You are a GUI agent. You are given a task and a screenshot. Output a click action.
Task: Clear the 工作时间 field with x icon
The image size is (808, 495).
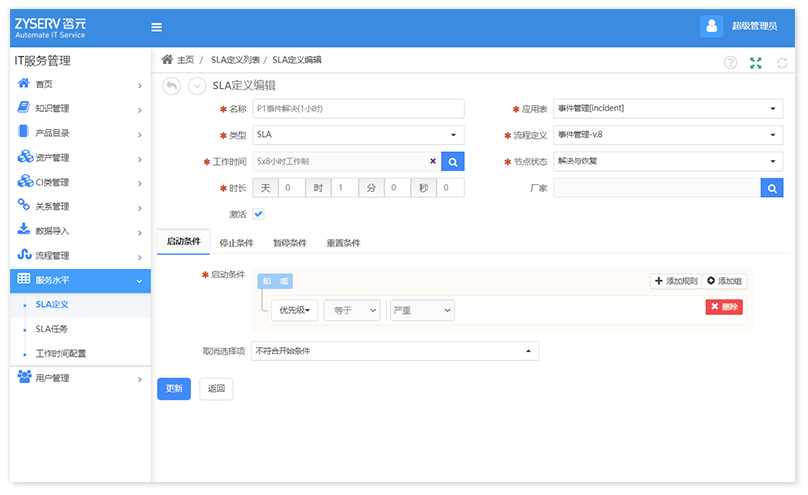click(x=433, y=161)
